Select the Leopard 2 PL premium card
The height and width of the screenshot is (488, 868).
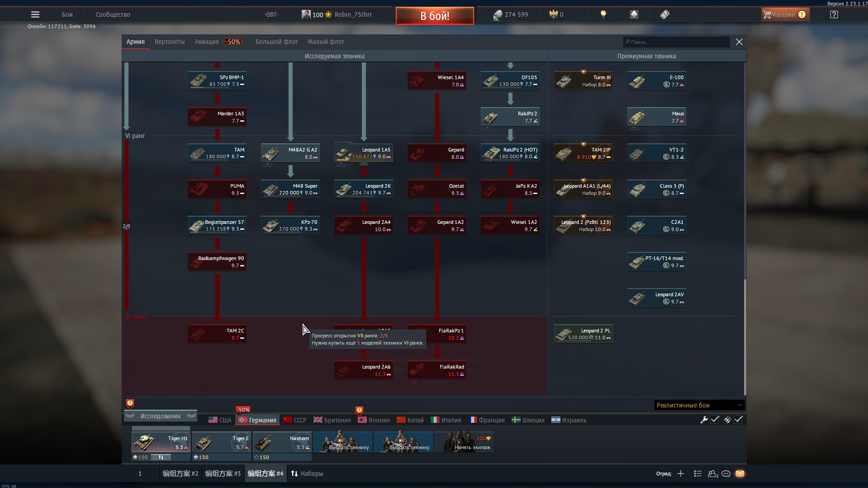point(583,334)
